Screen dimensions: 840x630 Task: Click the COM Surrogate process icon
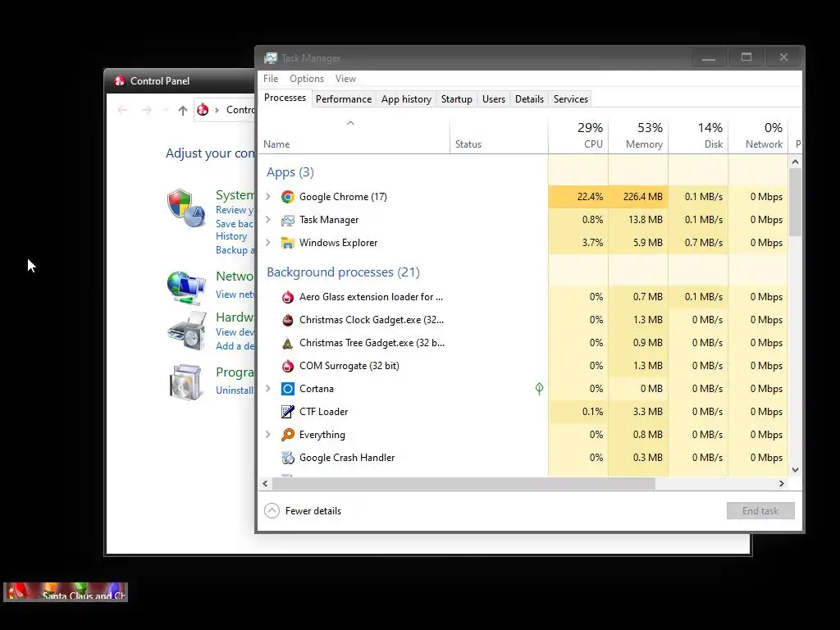pyautogui.click(x=288, y=366)
